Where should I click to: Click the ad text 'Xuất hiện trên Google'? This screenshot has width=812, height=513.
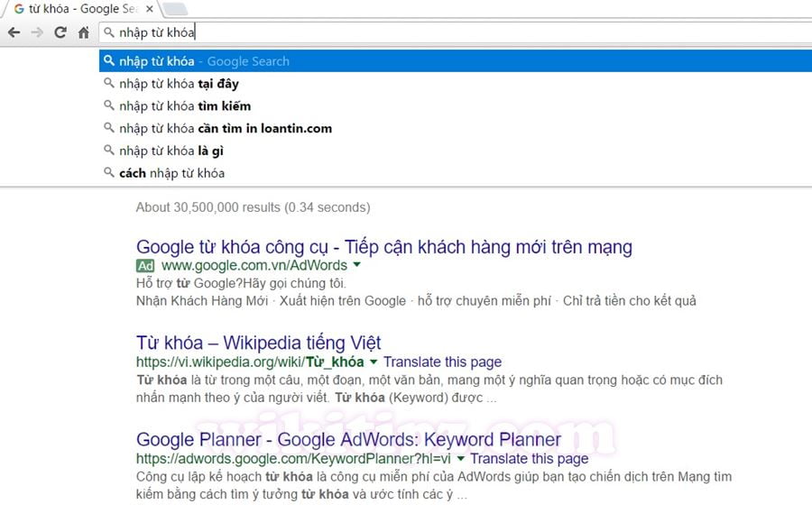(x=343, y=301)
